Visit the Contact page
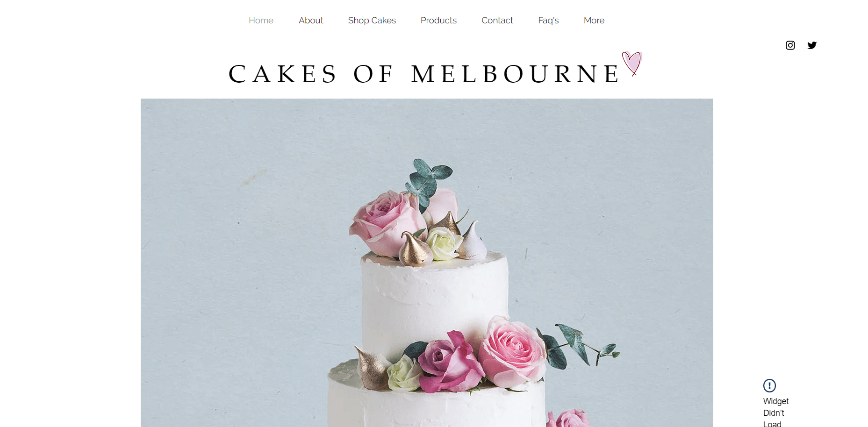 497,21
